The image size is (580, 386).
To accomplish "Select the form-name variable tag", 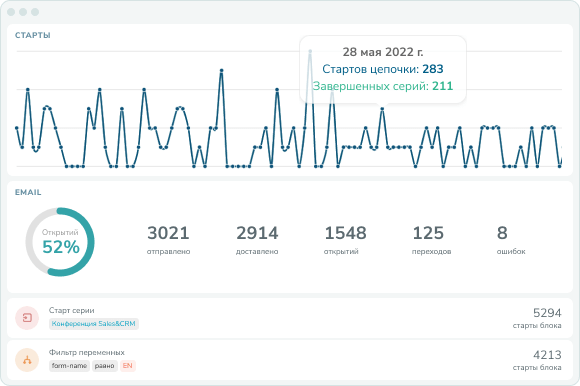I will [x=69, y=366].
